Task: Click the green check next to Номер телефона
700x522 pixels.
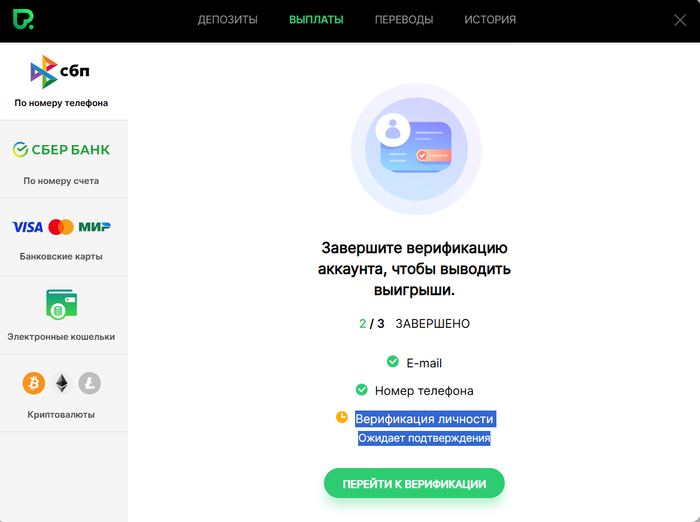Action: [362, 390]
